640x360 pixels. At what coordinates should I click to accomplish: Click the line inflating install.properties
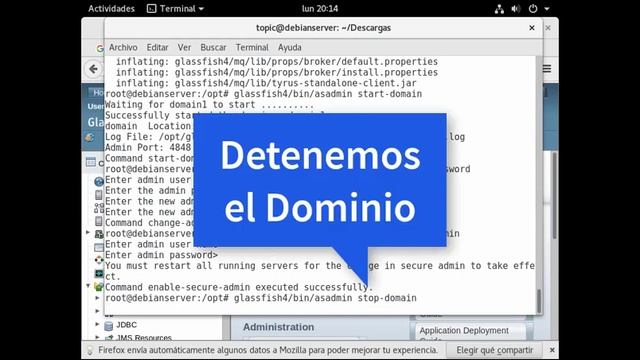coord(277,72)
